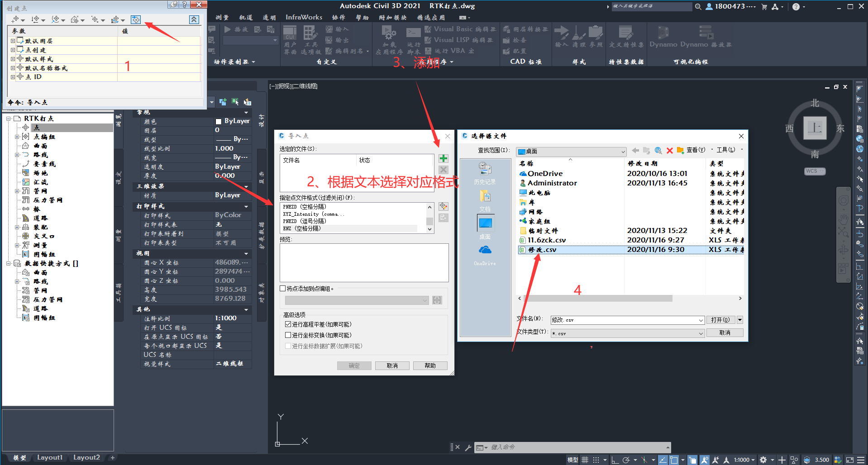Click 取消 button in 导入点 dialog
The width and height of the screenshot is (868, 465).
[x=392, y=365]
